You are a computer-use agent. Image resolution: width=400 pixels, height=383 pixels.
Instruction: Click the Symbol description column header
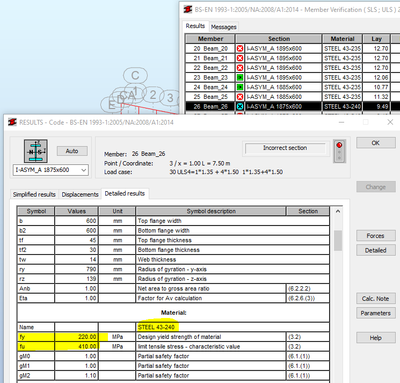pyautogui.click(x=211, y=211)
